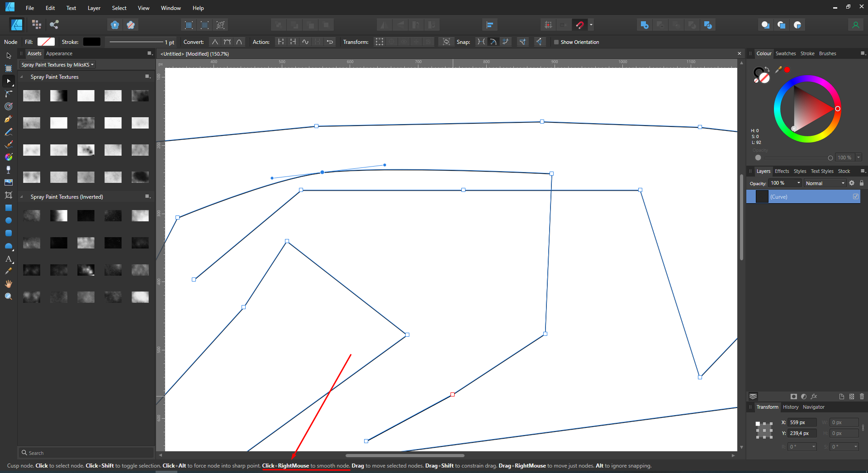Switch to the Swatches tab
The image size is (868, 473).
coord(786,53)
